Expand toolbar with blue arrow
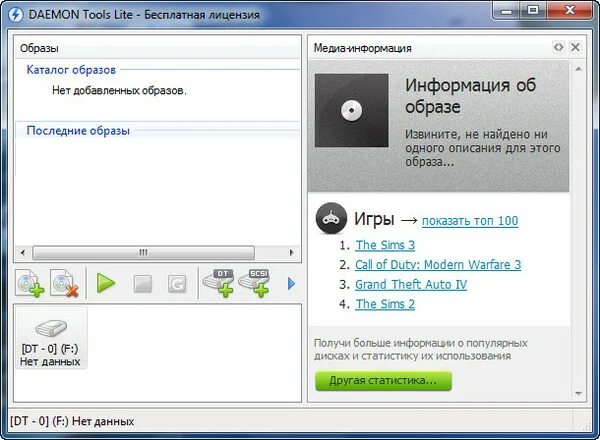The image size is (600, 440). [291, 284]
